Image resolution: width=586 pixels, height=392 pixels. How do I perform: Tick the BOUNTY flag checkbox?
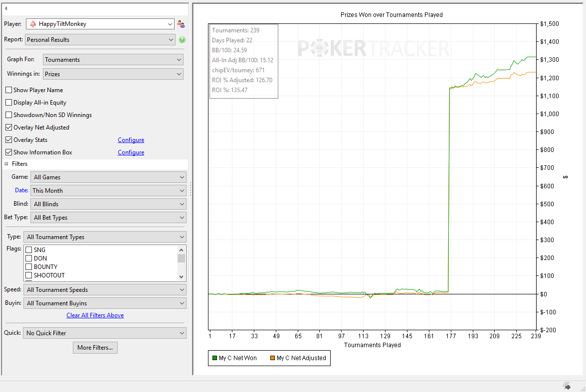[x=28, y=266]
